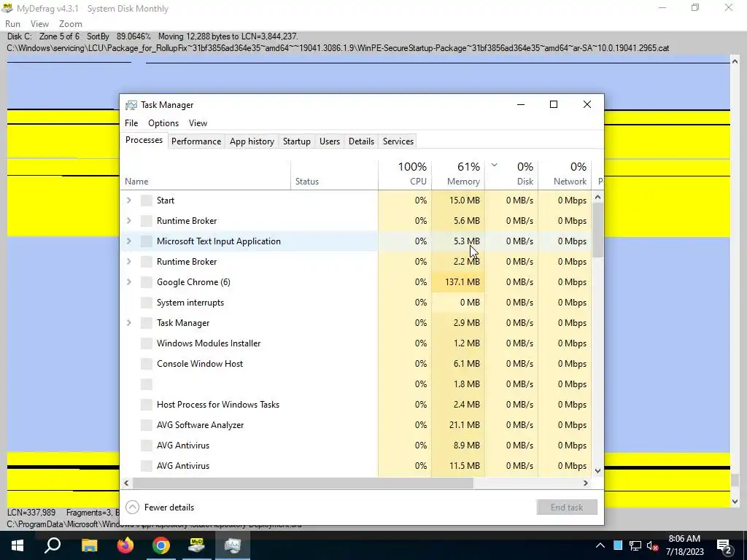
Task: Show hidden system tray icons
Action: [600, 545]
